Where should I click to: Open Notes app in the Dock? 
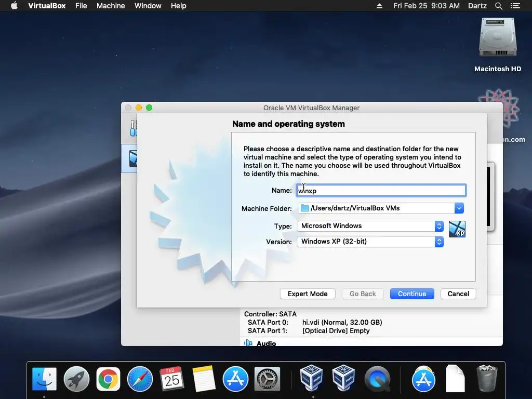tap(204, 379)
